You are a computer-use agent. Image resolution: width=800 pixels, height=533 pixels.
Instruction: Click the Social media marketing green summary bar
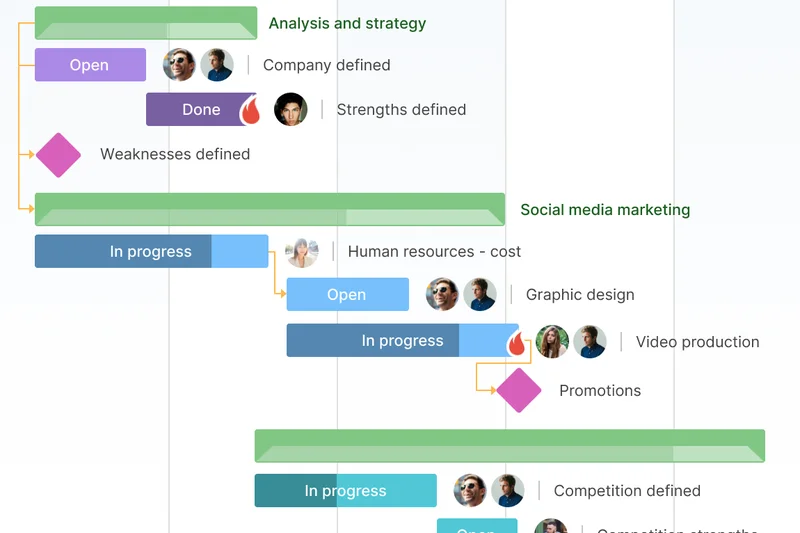click(x=269, y=210)
